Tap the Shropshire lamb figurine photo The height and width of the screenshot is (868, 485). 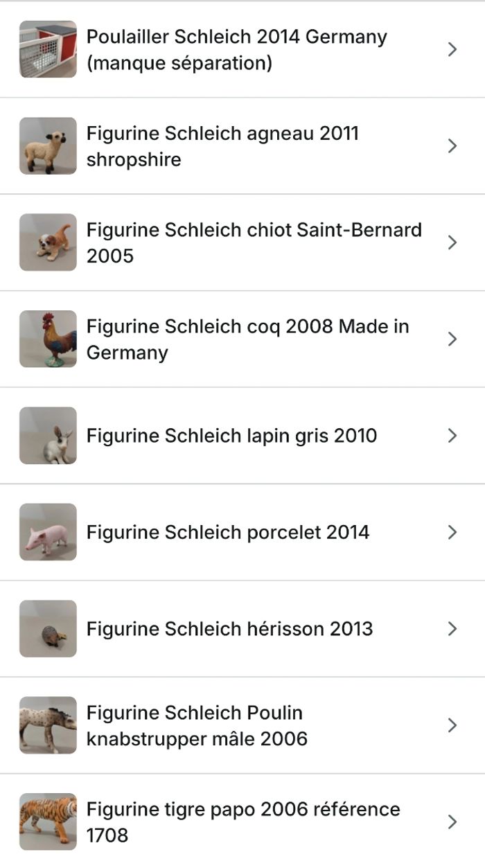[x=48, y=145]
